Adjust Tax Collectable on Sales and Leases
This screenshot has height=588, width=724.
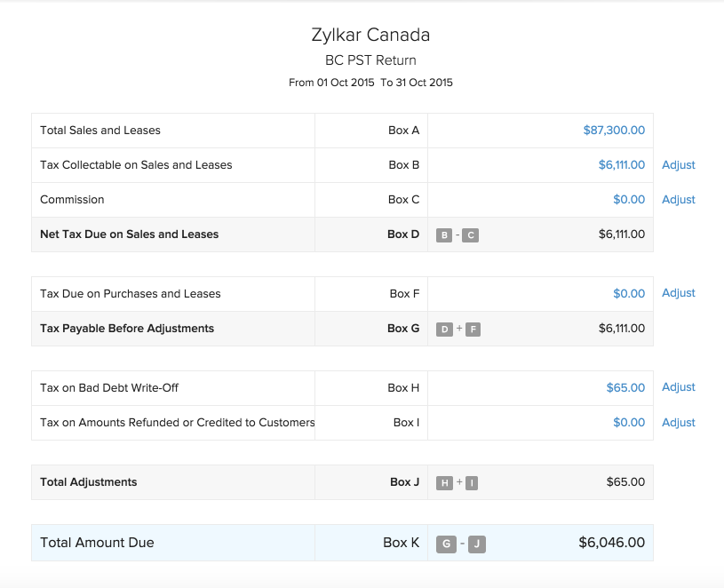pos(679,165)
